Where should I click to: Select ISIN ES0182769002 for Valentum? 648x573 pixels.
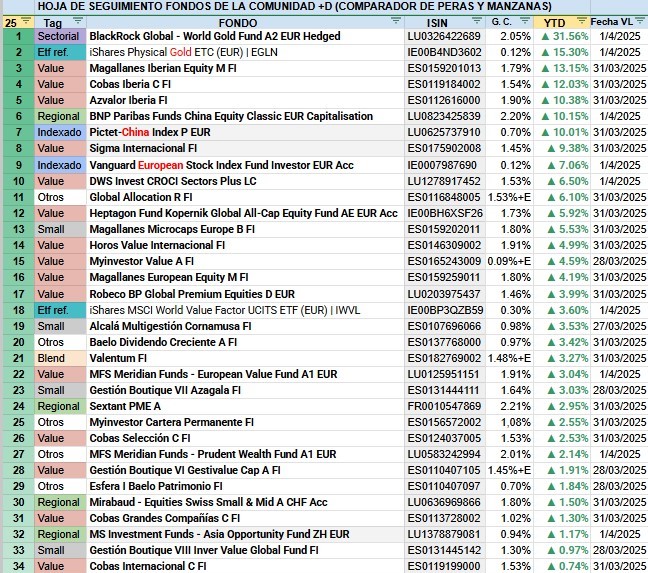(445, 358)
